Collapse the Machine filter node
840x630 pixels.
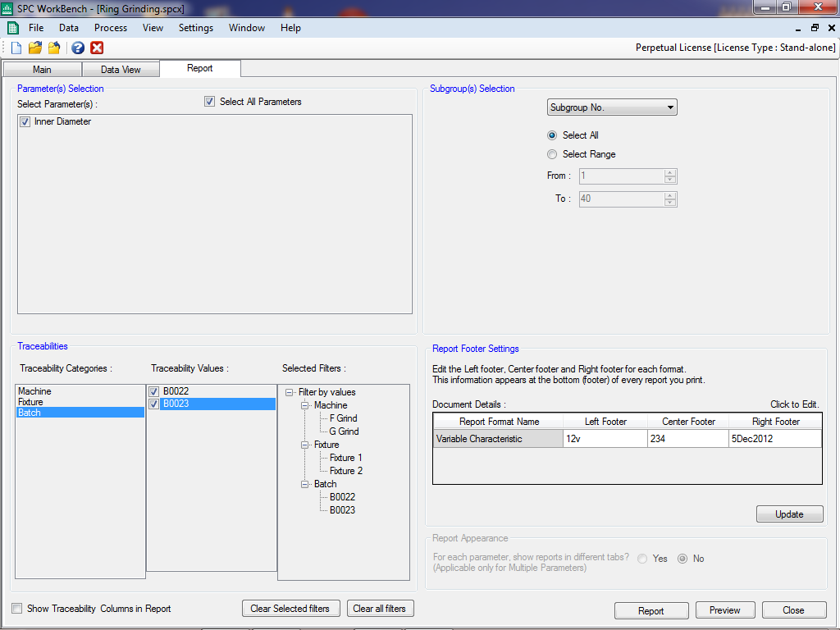tap(305, 405)
